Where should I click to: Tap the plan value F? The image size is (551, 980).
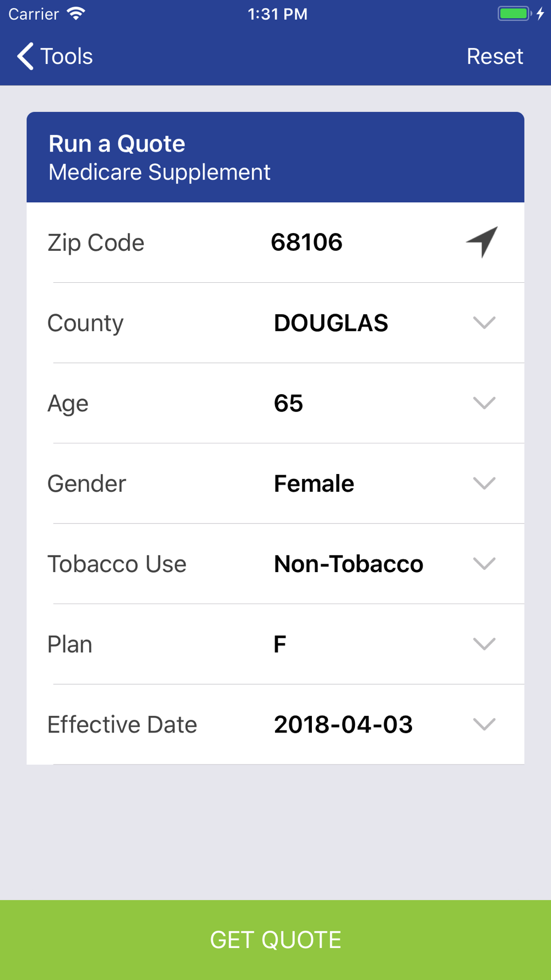point(280,644)
